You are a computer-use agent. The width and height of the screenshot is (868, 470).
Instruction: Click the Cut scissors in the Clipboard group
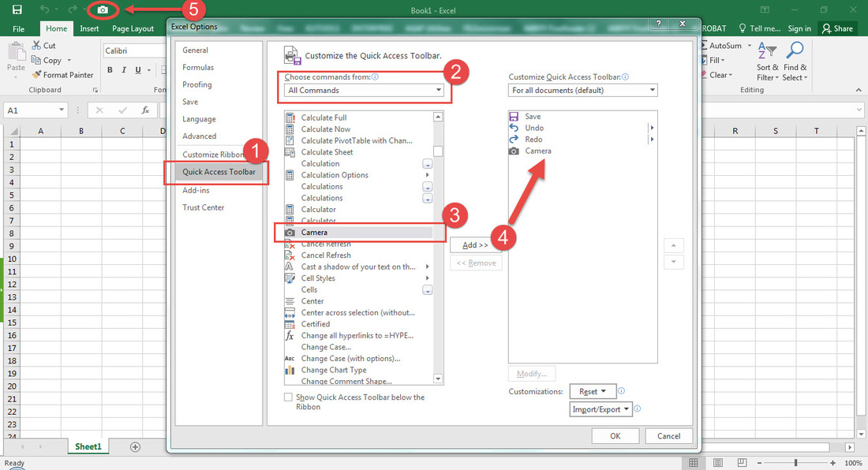(x=36, y=45)
